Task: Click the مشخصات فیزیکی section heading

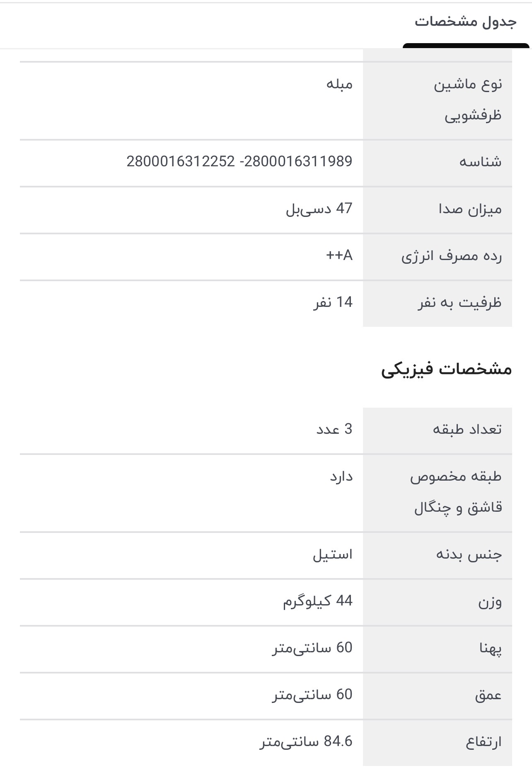Action: [446, 369]
